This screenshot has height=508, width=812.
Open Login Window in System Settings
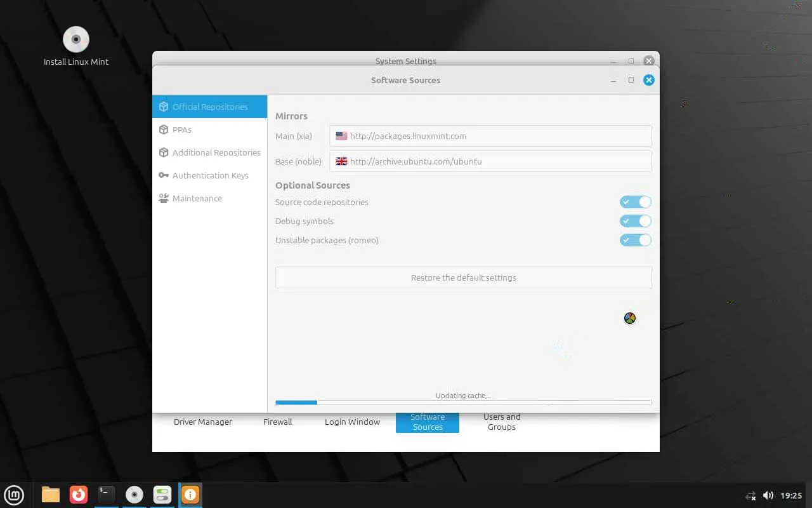[353, 422]
